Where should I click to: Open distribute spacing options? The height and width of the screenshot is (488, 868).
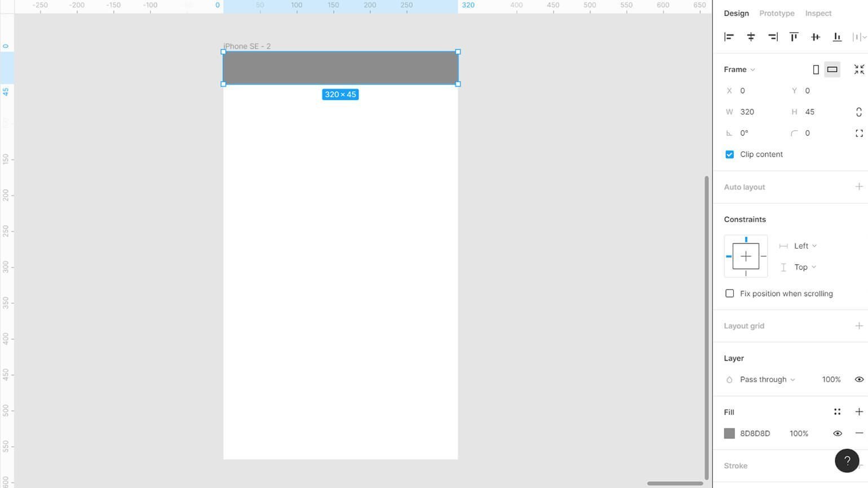click(860, 37)
